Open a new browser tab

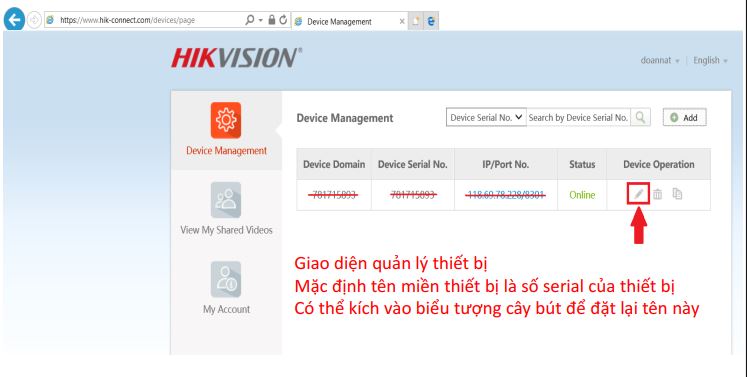[415, 21]
